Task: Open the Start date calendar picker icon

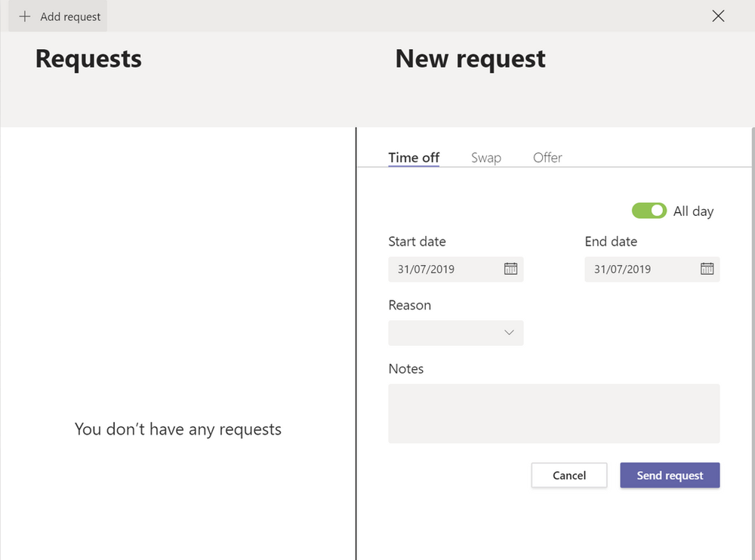Action: point(512,269)
